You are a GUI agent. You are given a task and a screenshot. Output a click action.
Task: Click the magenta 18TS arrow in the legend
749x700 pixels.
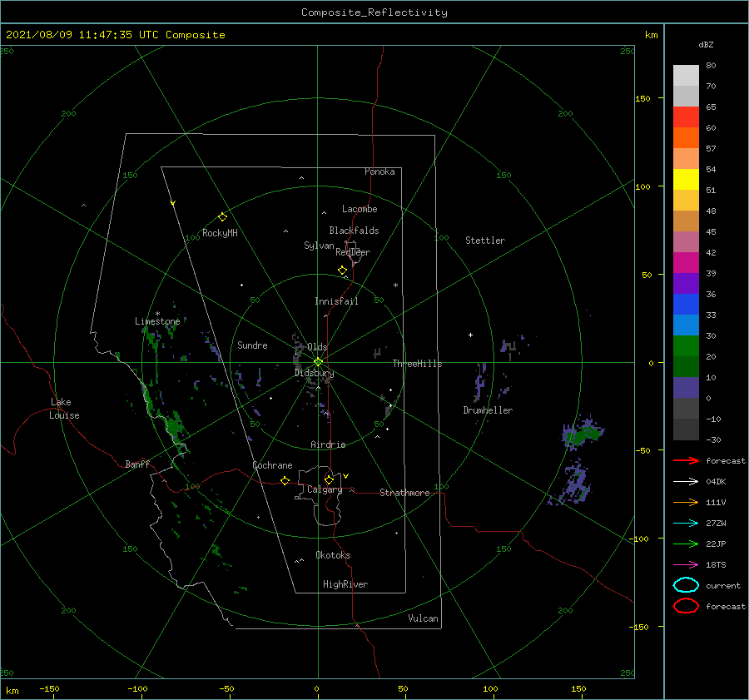tap(686, 565)
